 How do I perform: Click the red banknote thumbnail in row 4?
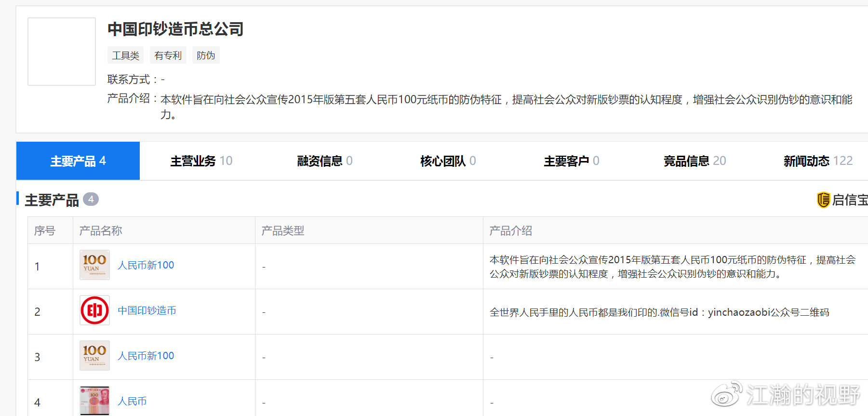pyautogui.click(x=94, y=400)
